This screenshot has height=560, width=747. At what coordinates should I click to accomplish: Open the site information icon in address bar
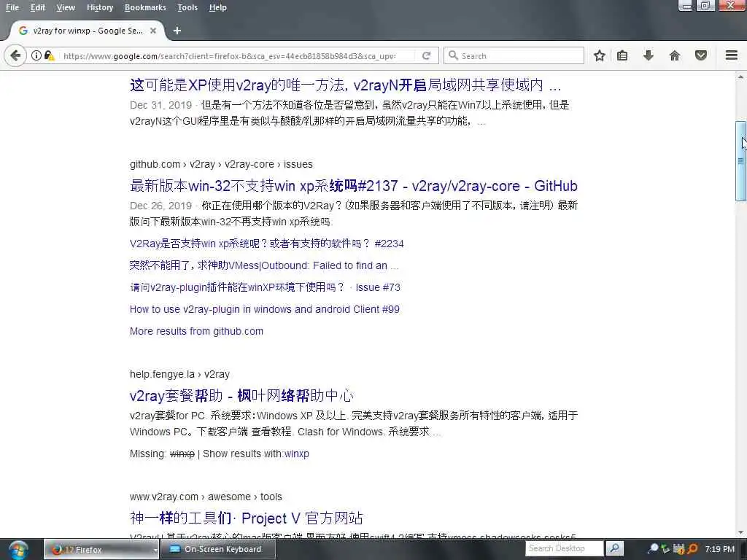(x=36, y=55)
